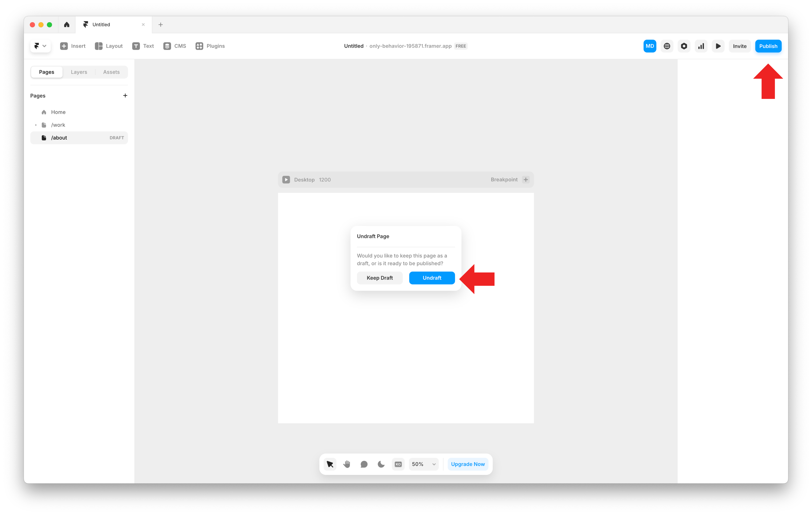The image size is (812, 515).
Task: Expand the /work page tree arrow
Action: point(36,125)
